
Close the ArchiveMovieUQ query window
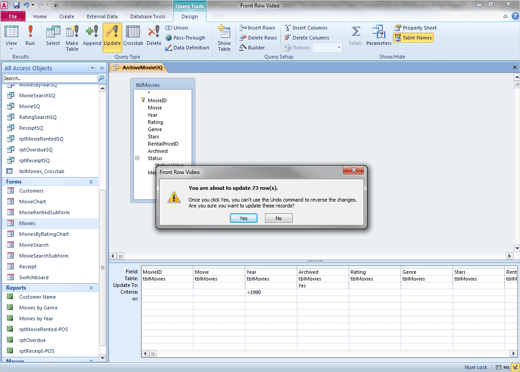point(515,67)
